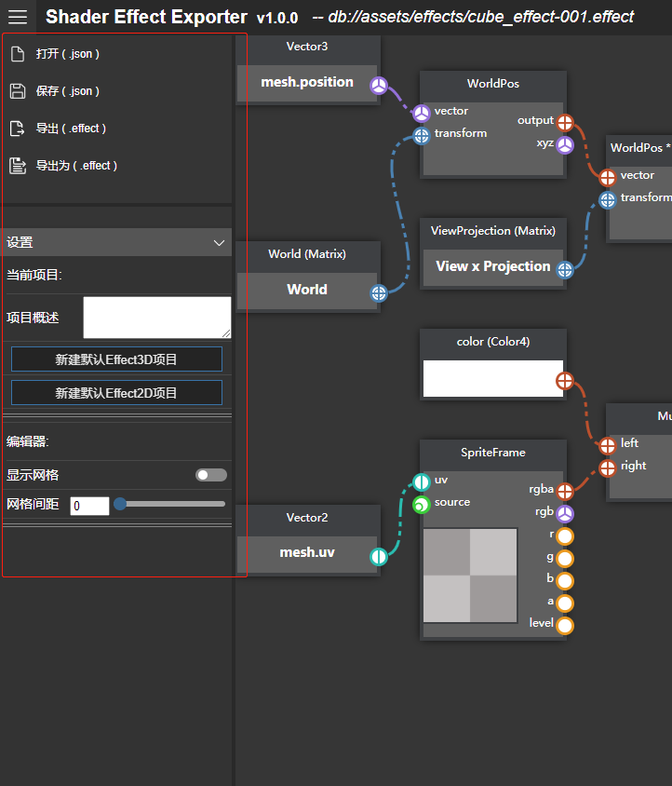This screenshot has height=786, width=672.
Task: Click the white color (Color4) swatch
Action: point(492,379)
